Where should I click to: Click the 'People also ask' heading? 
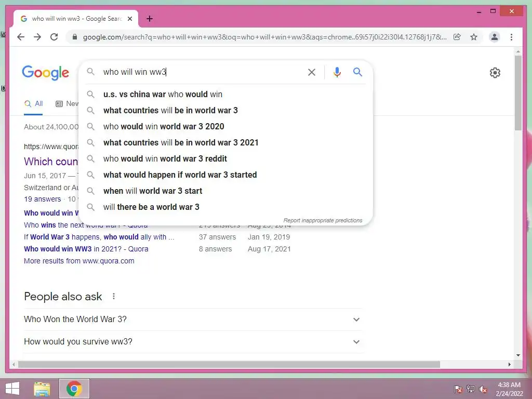click(63, 297)
